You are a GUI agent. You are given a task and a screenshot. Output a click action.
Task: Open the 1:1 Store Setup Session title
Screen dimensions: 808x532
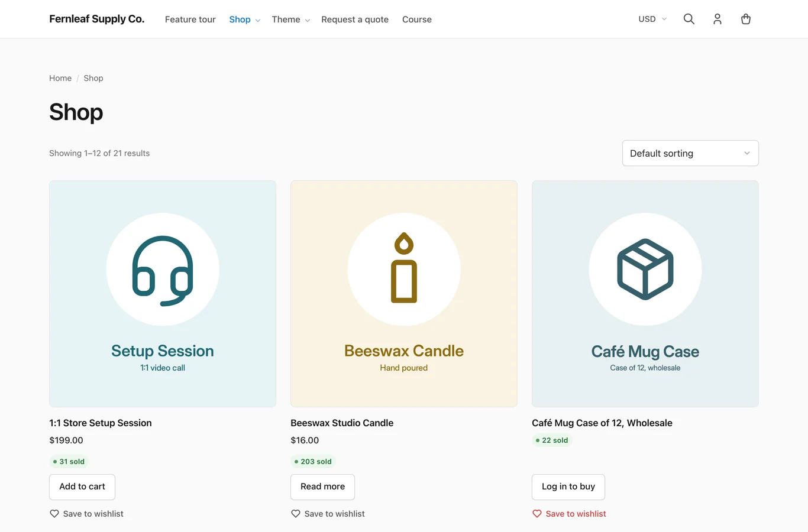tap(101, 423)
